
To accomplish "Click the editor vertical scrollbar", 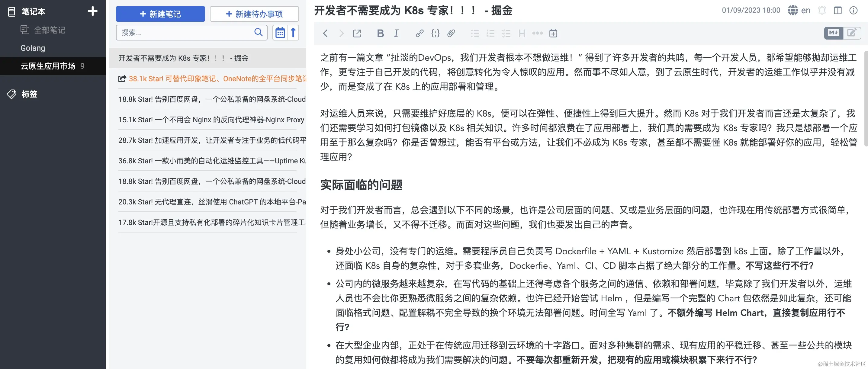I will (x=866, y=98).
